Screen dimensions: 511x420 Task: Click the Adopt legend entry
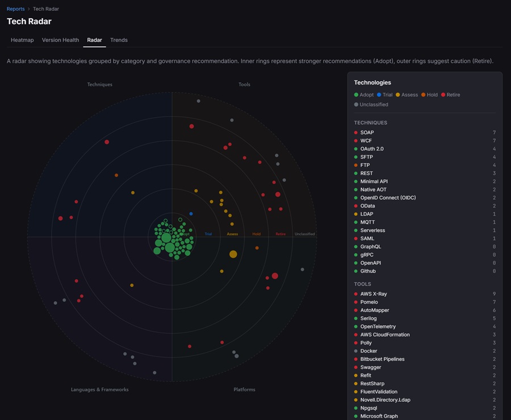pos(364,95)
